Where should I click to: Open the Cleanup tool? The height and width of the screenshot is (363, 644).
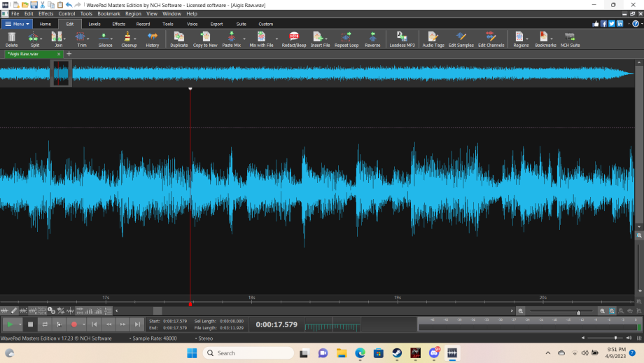point(129,39)
